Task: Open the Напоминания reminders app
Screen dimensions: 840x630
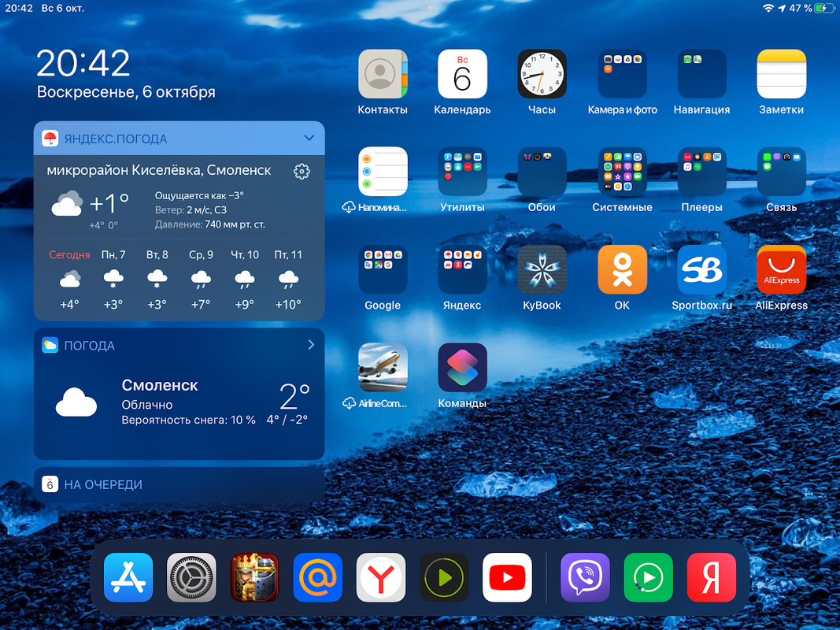Action: tap(383, 172)
